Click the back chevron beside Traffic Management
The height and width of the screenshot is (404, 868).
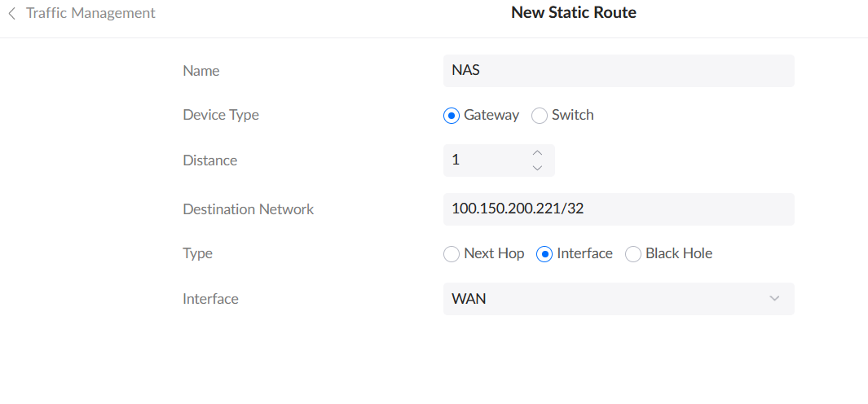[x=11, y=13]
